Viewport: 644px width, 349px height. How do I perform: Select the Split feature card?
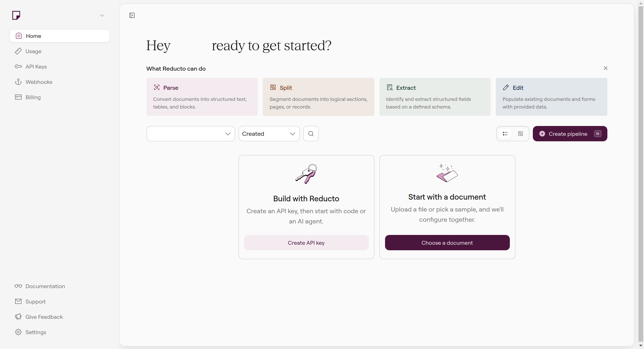(x=319, y=97)
